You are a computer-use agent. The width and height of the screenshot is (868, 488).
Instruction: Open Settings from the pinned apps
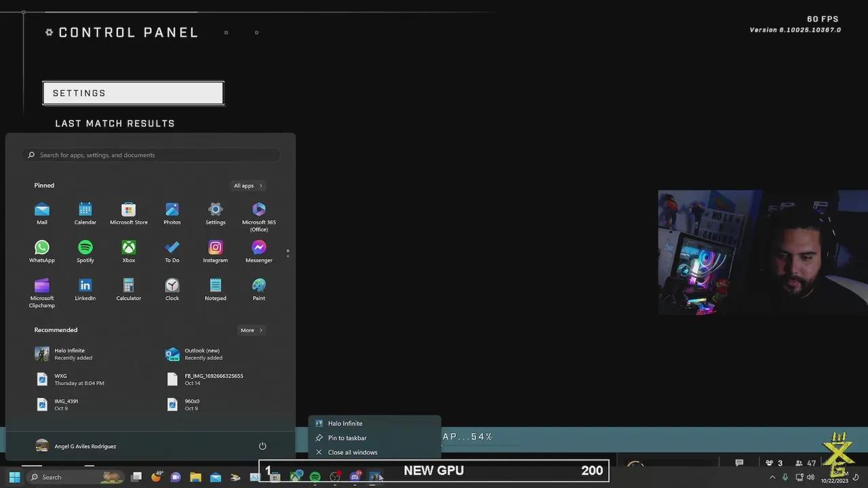(216, 213)
